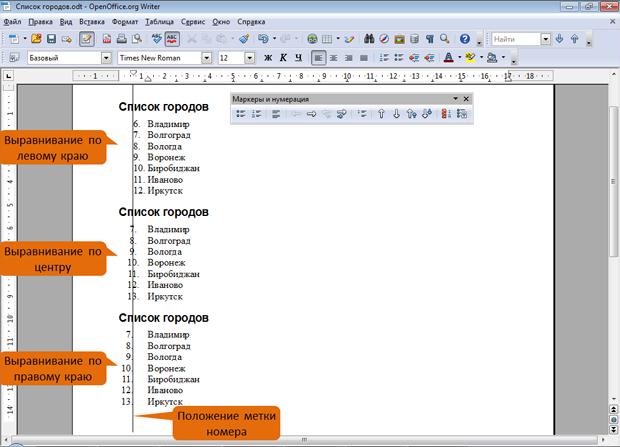
Task: Click the Format Paintbrush icon
Action: click(x=244, y=39)
